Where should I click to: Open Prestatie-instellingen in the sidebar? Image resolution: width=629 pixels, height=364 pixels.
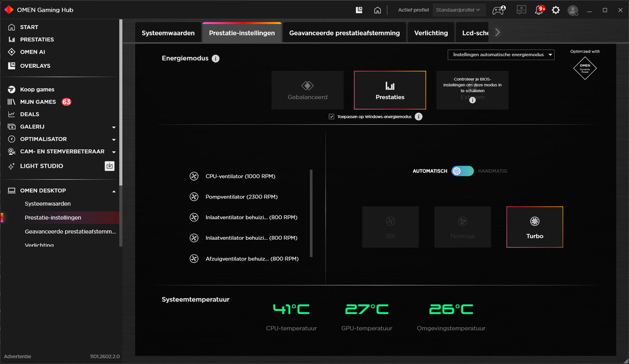click(x=53, y=217)
